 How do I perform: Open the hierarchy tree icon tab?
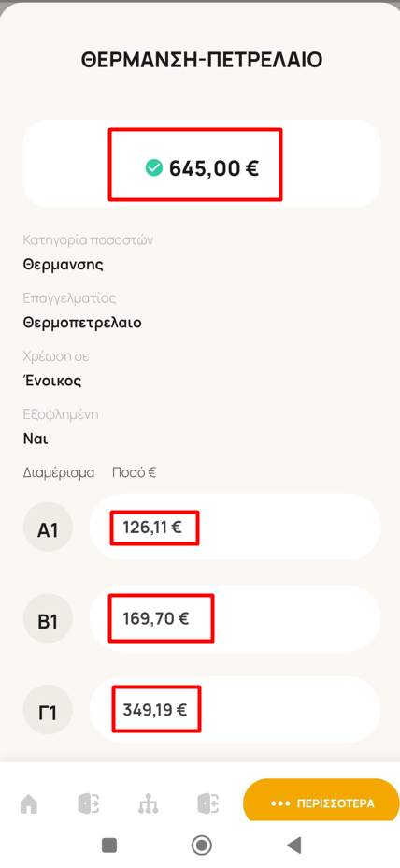tap(149, 803)
